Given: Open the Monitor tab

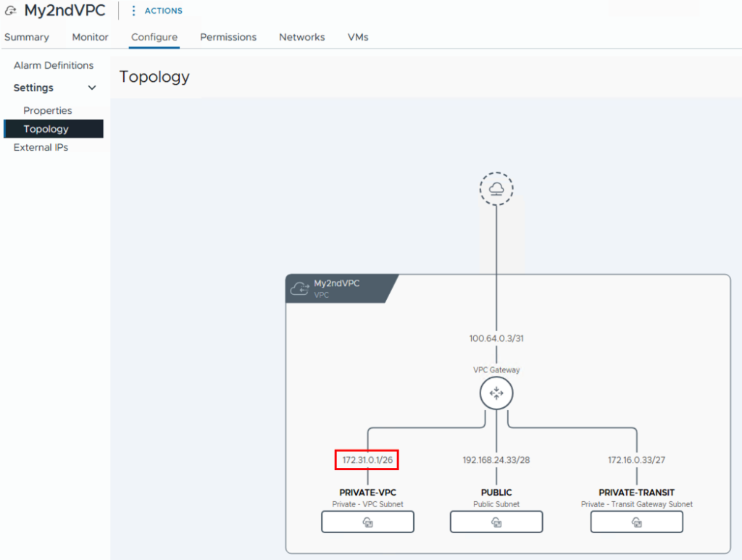Looking at the screenshot, I should 90,37.
